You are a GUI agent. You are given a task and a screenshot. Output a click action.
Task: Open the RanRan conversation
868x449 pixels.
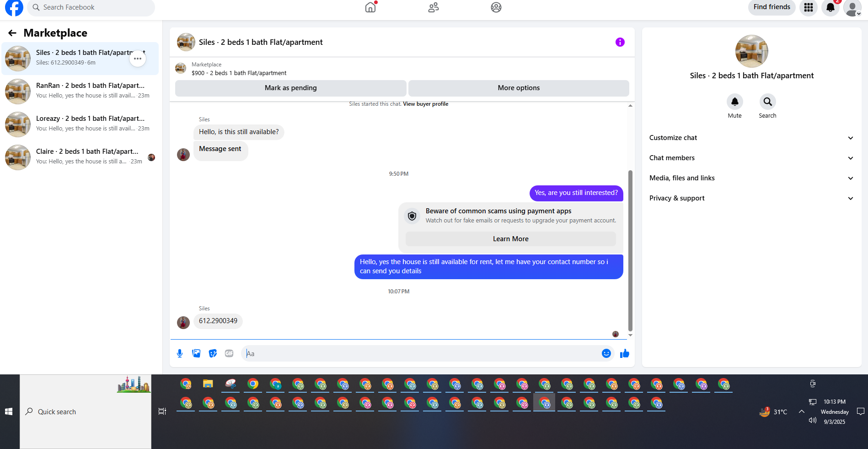[80, 92]
